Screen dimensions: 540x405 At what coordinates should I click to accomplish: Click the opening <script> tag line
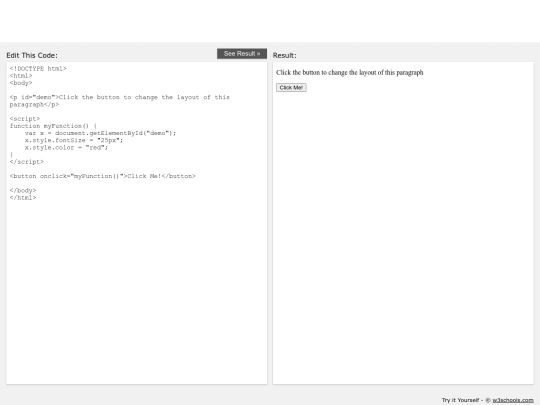pos(25,119)
